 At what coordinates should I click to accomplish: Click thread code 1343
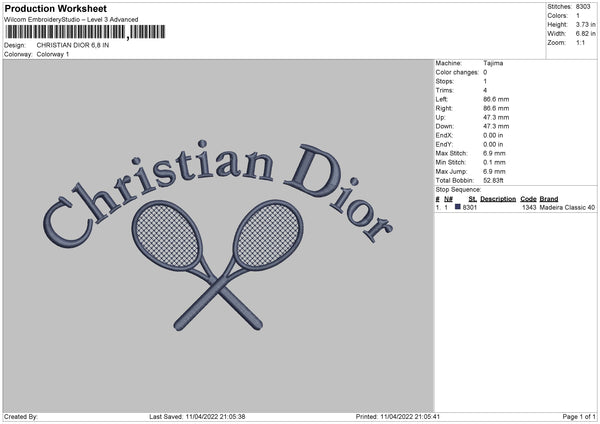(529, 208)
